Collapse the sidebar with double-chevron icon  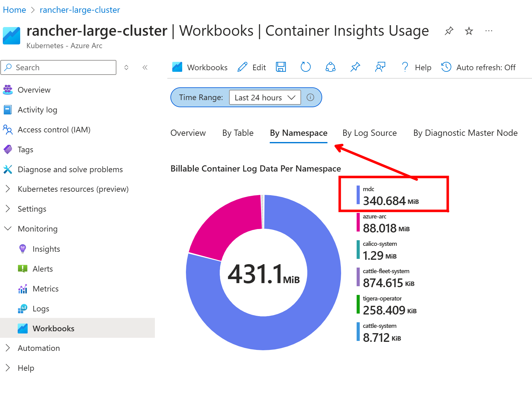pyautogui.click(x=145, y=67)
